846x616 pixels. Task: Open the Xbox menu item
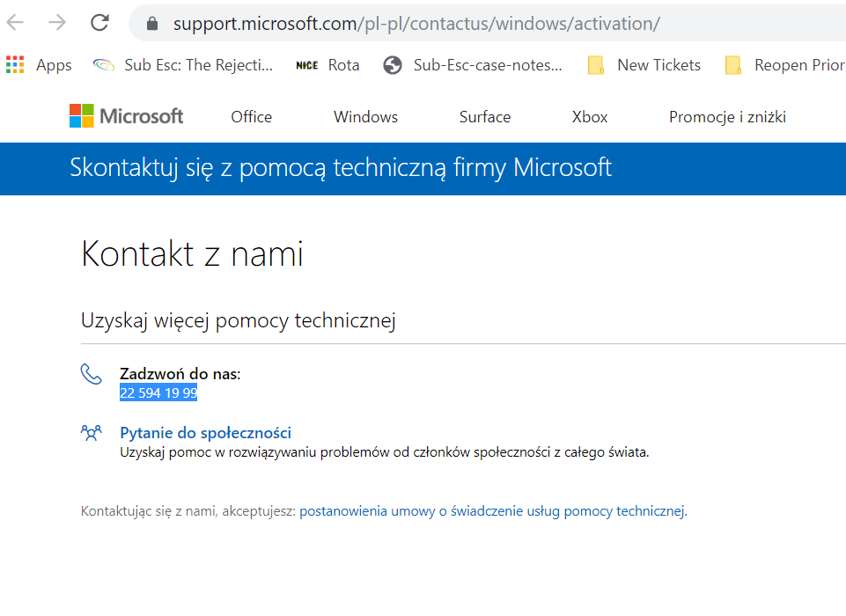click(590, 117)
